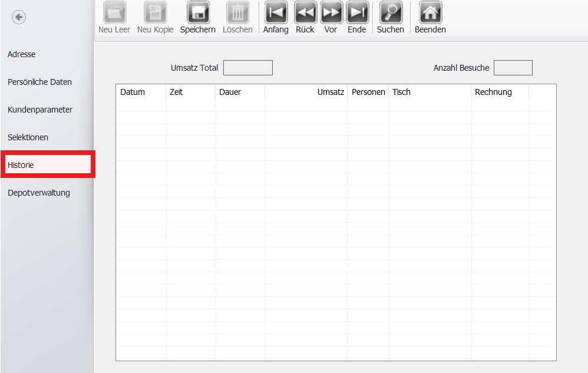588x373 pixels.
Task: Click the Neu Leer toolbar icon
Action: pos(114,12)
